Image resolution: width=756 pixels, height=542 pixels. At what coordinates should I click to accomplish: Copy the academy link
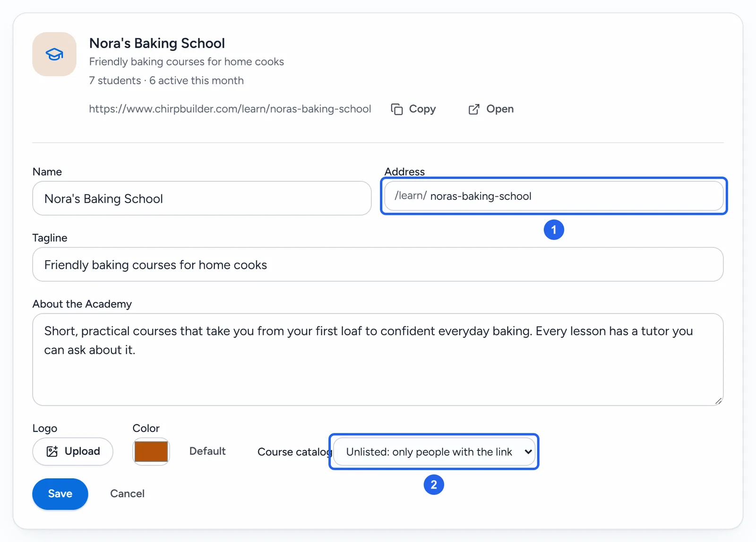413,109
